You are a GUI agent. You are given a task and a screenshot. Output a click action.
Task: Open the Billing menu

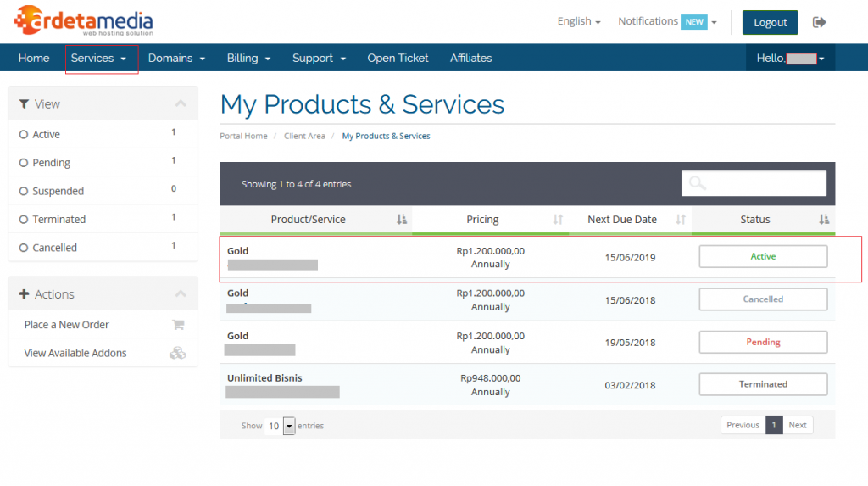coord(248,58)
